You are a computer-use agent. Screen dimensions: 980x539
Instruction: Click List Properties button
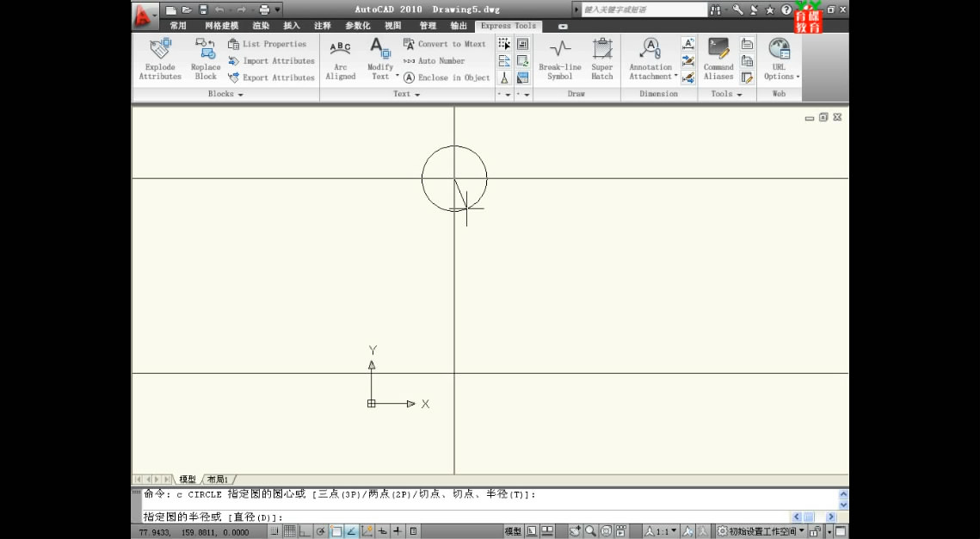click(268, 44)
